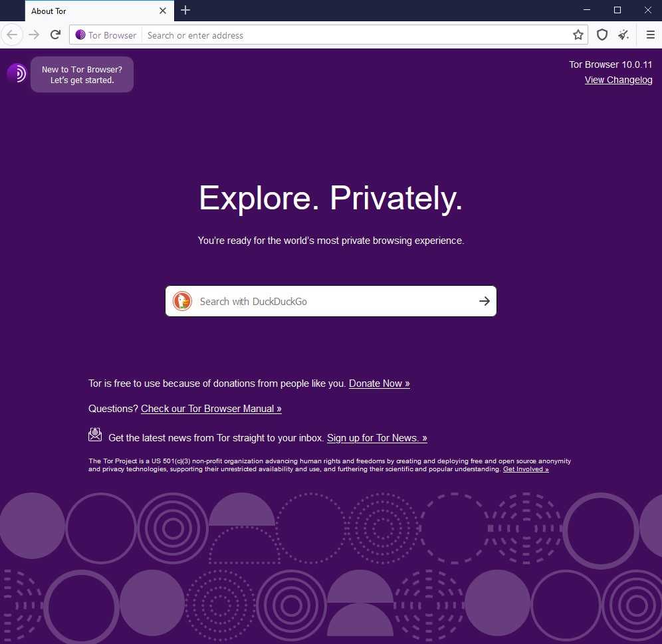Viewport: 662px width, 644px height.
Task: Click the New Identity broom icon
Action: pyautogui.click(x=623, y=35)
